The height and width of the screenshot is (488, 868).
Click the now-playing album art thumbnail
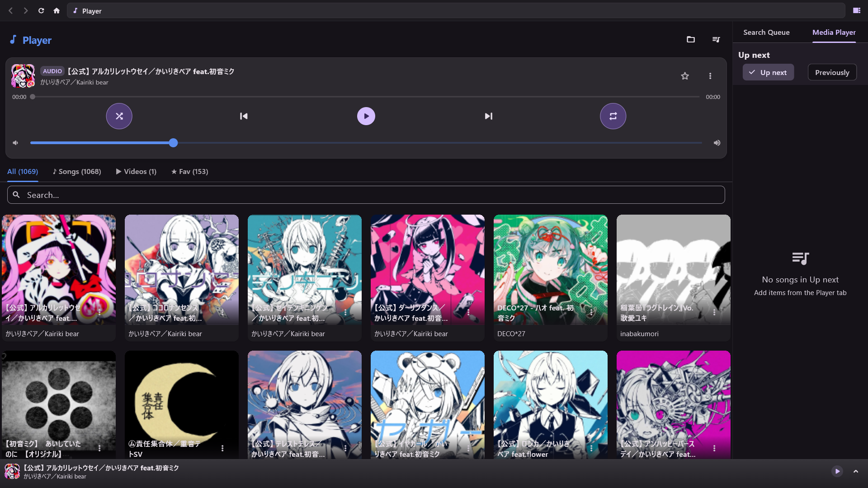coord(23,76)
